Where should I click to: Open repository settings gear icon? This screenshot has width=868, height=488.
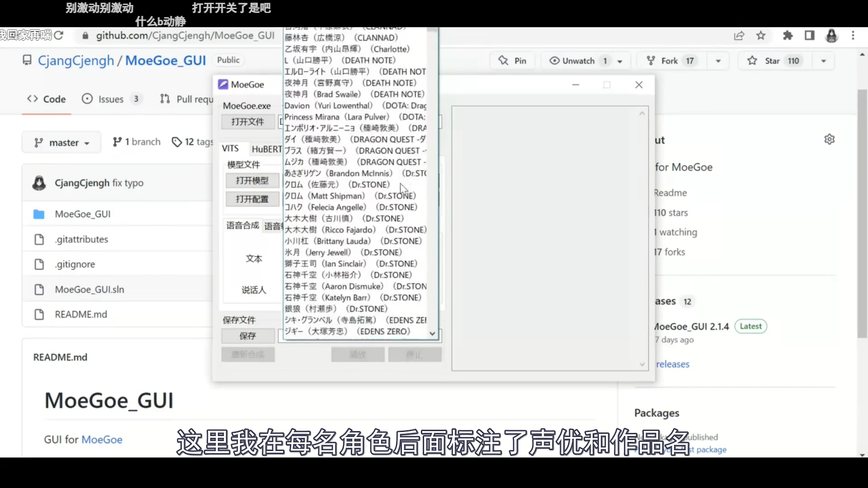click(x=829, y=139)
